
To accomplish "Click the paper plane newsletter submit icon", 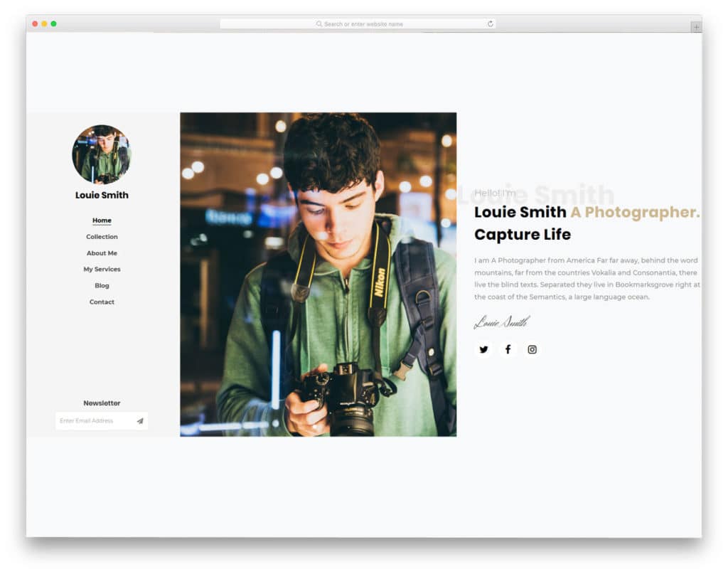I will (x=140, y=420).
